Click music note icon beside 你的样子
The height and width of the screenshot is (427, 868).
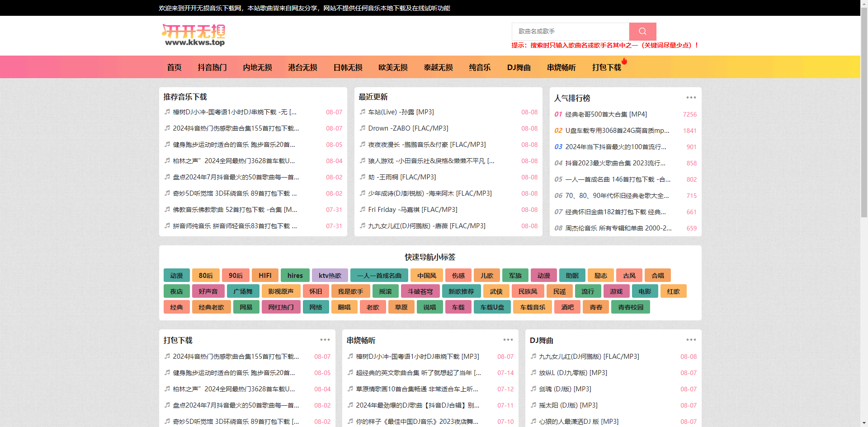[x=350, y=421]
